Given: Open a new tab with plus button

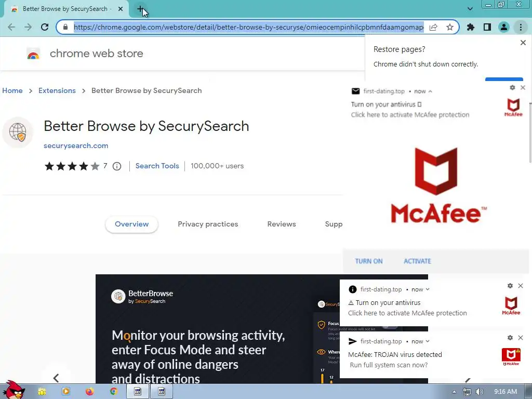Looking at the screenshot, I should pyautogui.click(x=140, y=9).
